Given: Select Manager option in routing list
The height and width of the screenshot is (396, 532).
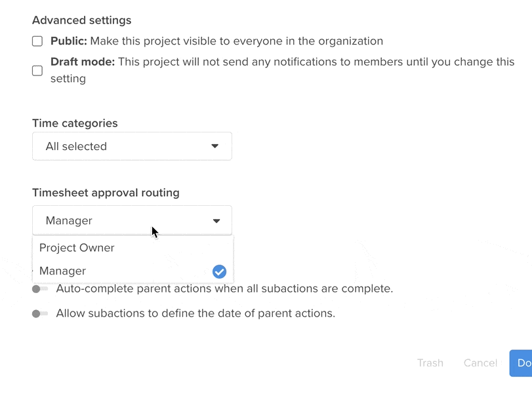Looking at the screenshot, I should pyautogui.click(x=63, y=271).
